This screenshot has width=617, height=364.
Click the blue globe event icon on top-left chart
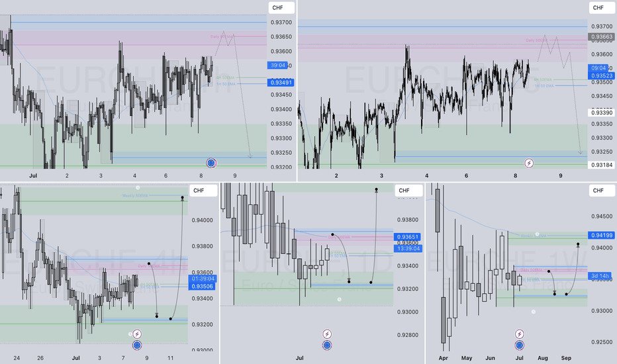[211, 163]
